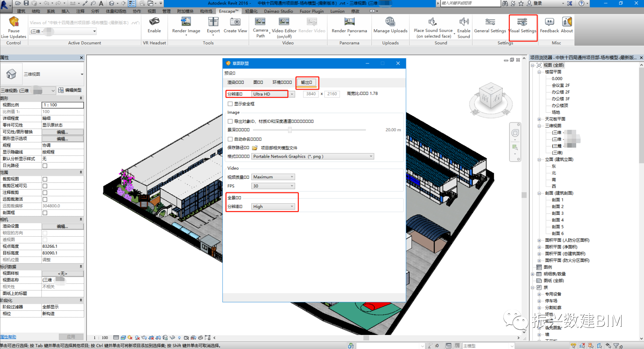Toggle the 裁剪区域可见 checkbox

45,186
